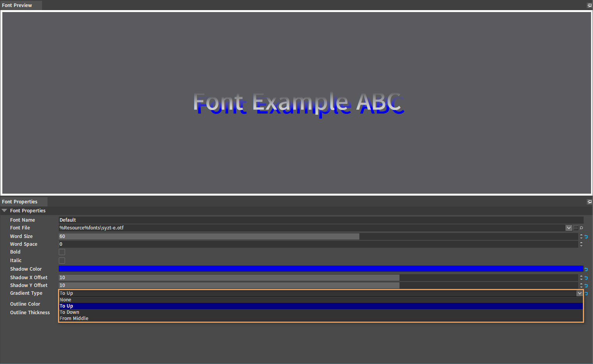Collapse the Font Properties section
This screenshot has height=364, width=593.
[x=4, y=210]
